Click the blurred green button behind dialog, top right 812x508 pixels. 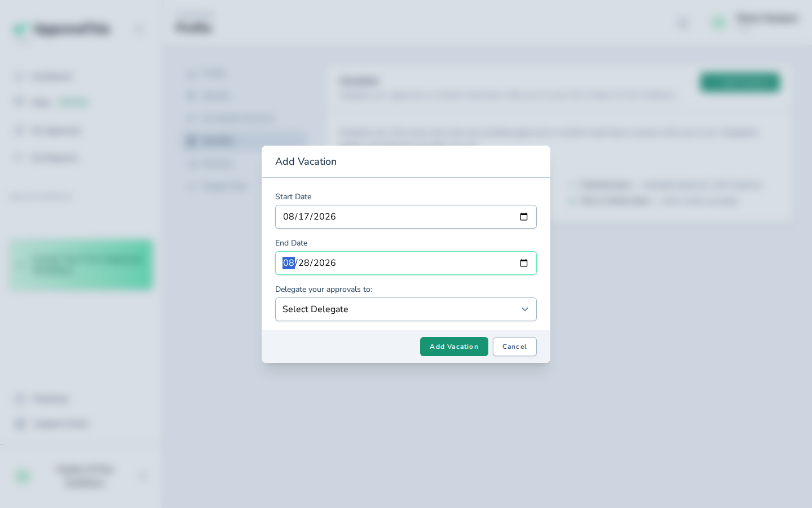point(740,82)
